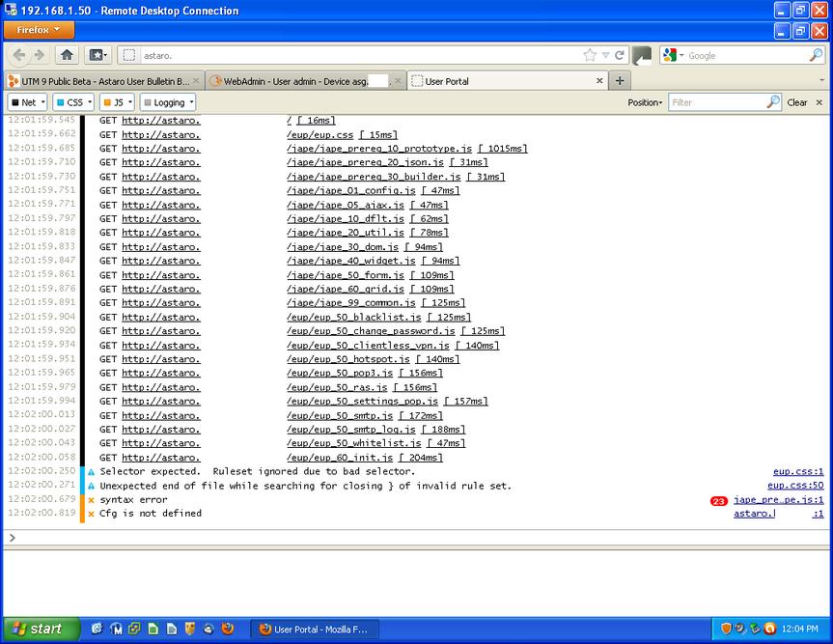Open the text document quick launch icon
Viewport: 833px width, 644px height.
coord(172,629)
